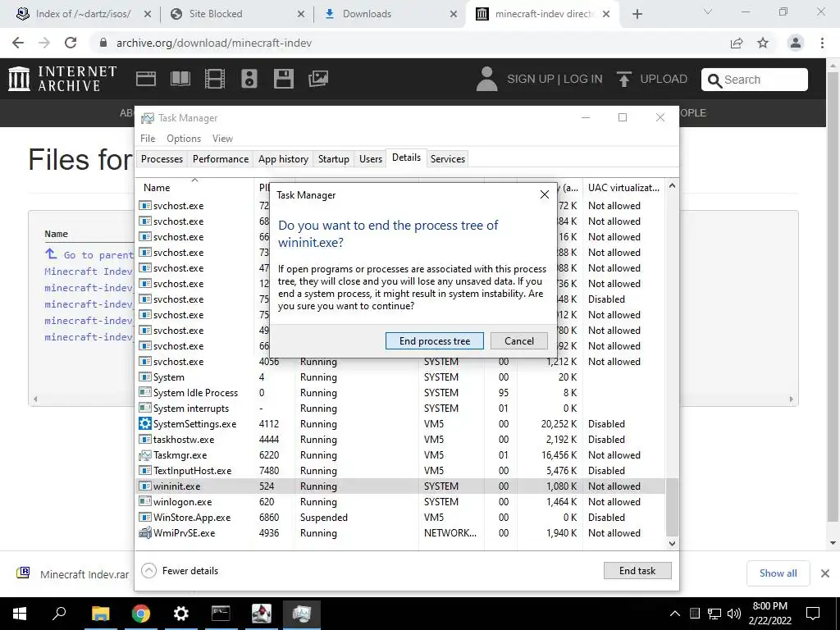This screenshot has width=840, height=630.
Task: Open a new Chrome tab with plus
Action: click(637, 14)
